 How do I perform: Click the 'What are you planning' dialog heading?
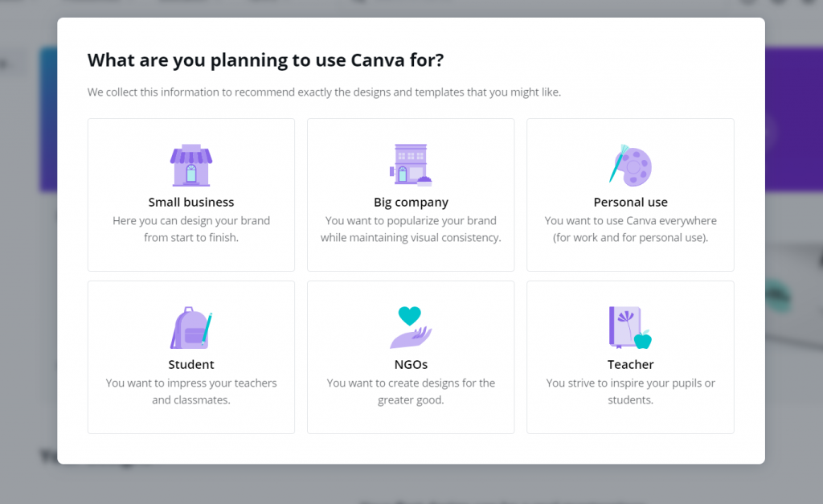[x=265, y=60]
